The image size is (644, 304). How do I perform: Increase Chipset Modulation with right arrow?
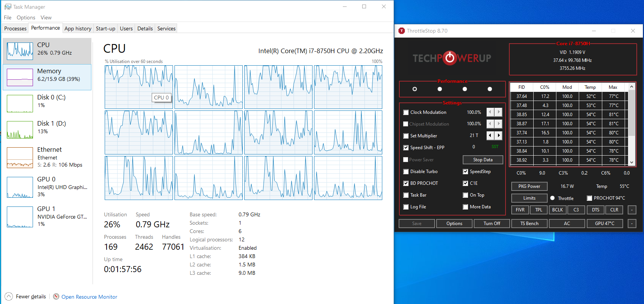pos(498,124)
